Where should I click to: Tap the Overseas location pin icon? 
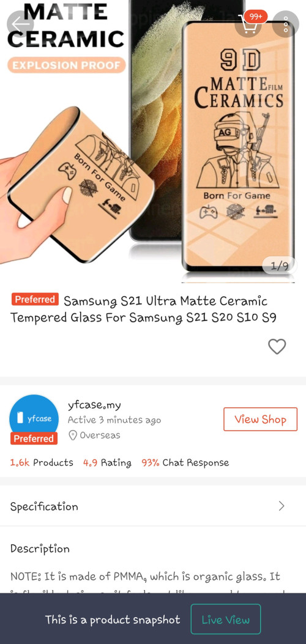(73, 435)
